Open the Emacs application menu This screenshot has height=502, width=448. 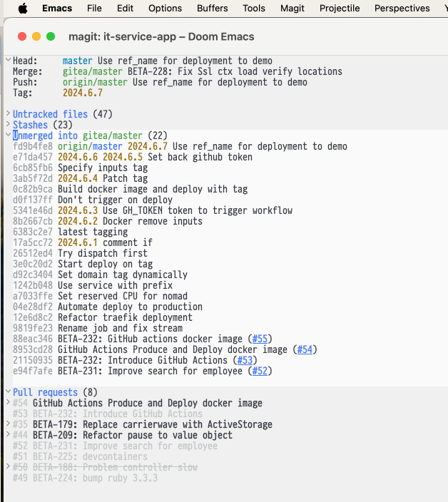pyautogui.click(x=57, y=9)
